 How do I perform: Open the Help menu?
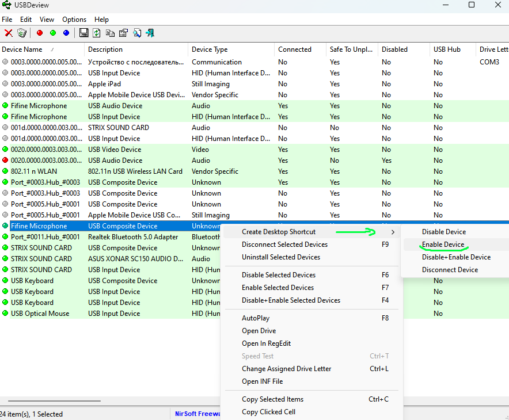pos(101,20)
